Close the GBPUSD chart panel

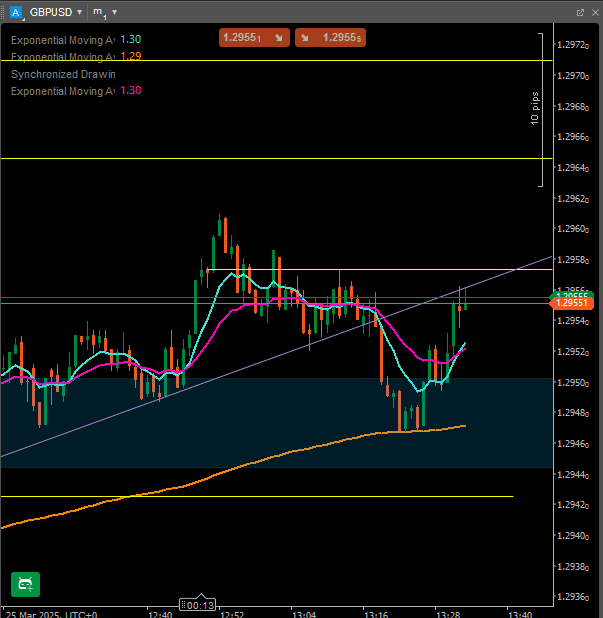coord(595,13)
